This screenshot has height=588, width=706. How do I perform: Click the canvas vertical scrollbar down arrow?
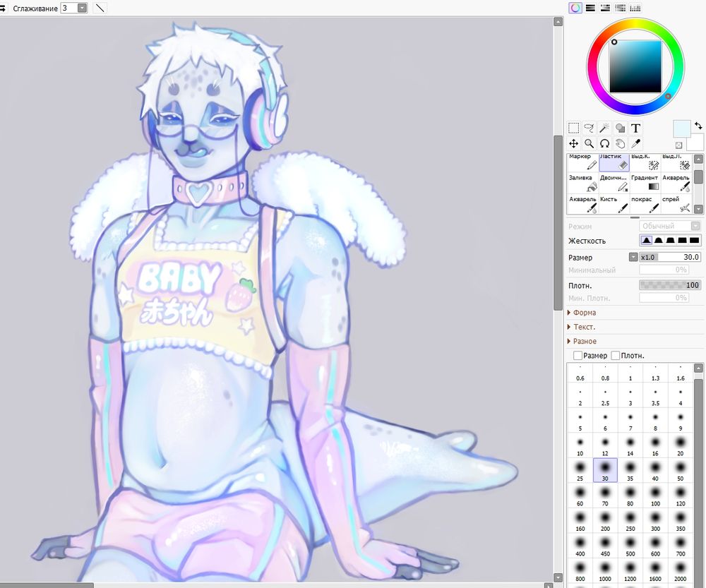558,577
